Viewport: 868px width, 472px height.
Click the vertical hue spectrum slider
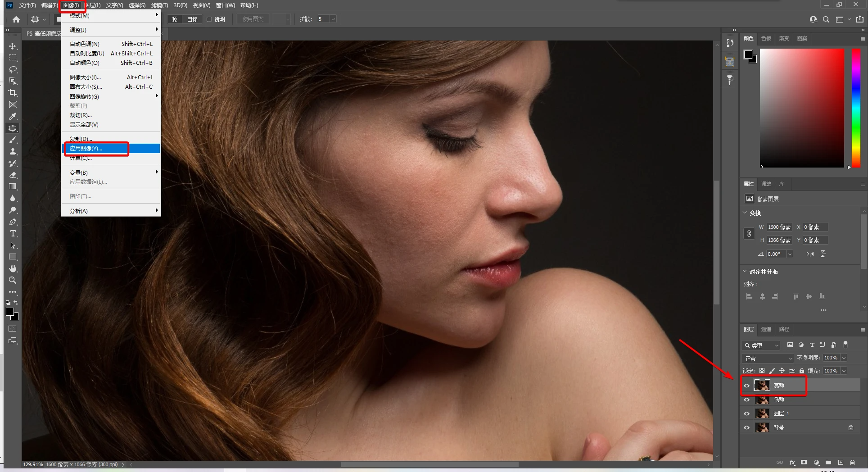[x=856, y=108]
